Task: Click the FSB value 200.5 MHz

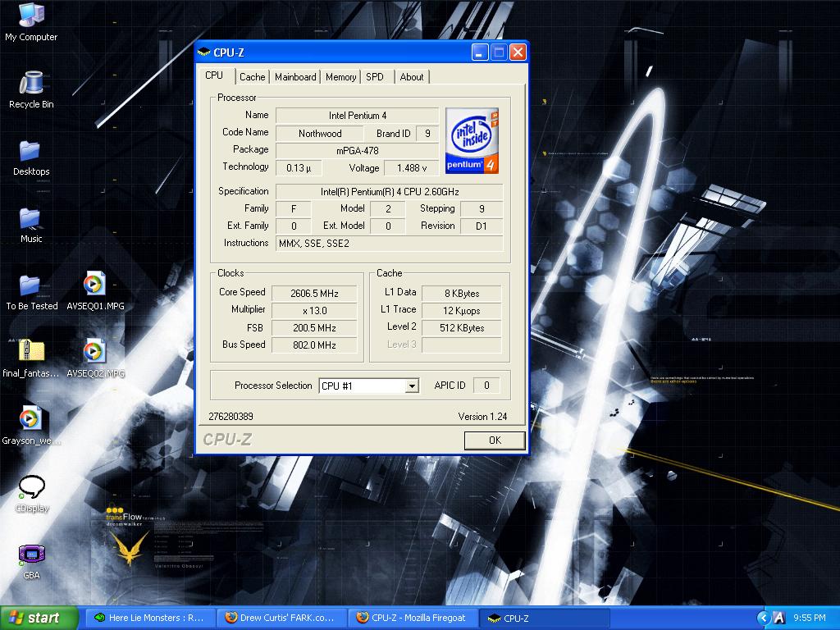Action: [x=314, y=328]
